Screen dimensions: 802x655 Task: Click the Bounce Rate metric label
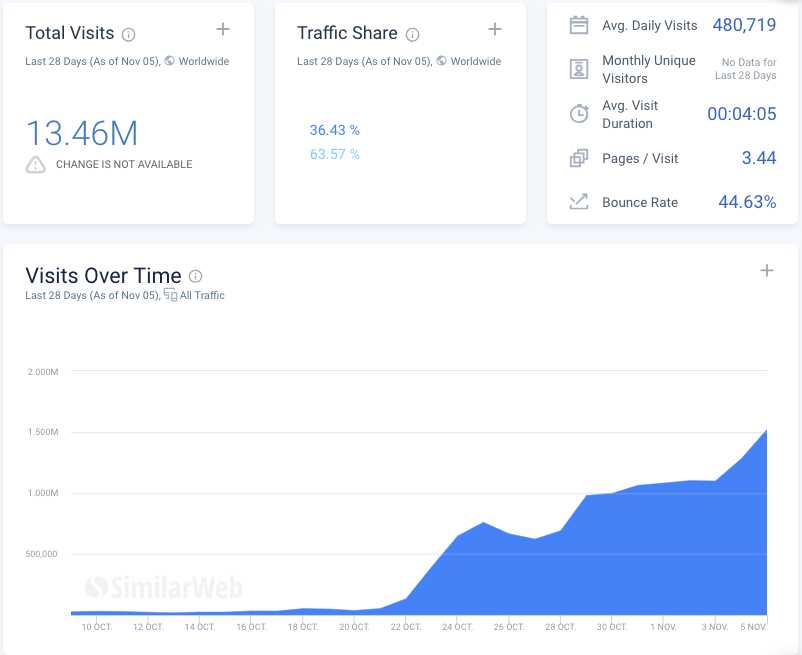coord(640,202)
